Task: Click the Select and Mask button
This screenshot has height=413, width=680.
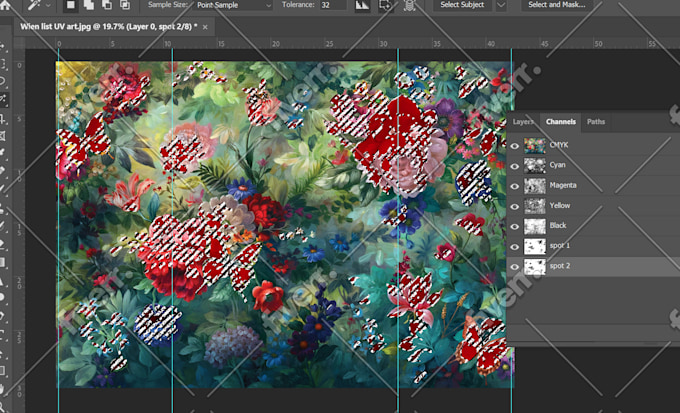Action: click(558, 5)
